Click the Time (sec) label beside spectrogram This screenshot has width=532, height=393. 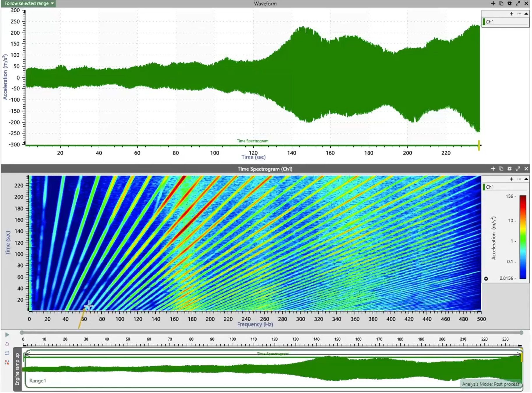(8, 243)
